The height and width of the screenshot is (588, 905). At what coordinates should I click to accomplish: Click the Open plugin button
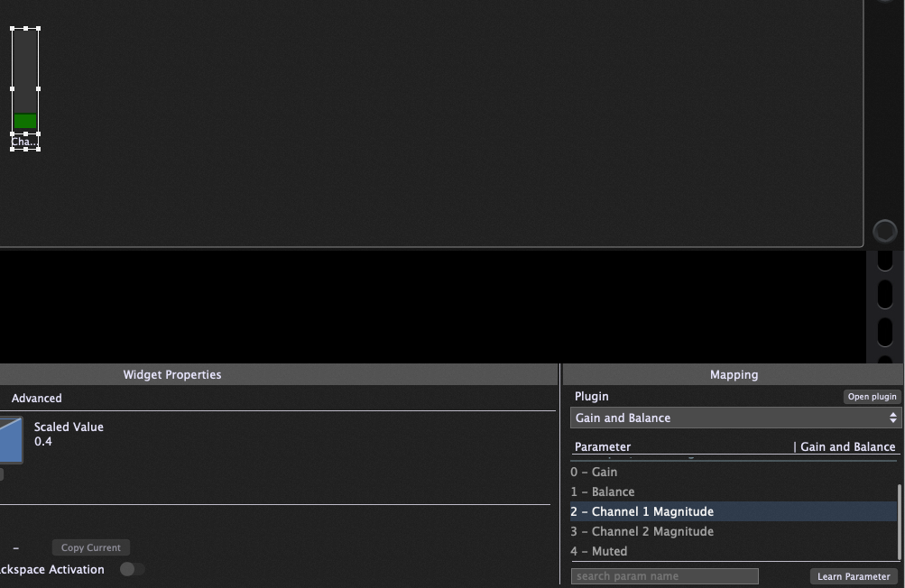(872, 397)
